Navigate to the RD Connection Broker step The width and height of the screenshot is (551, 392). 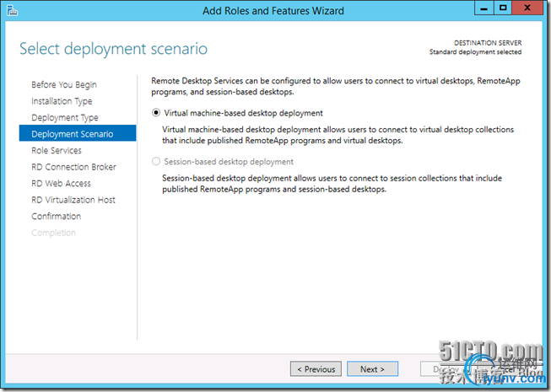pyautogui.click(x=74, y=167)
